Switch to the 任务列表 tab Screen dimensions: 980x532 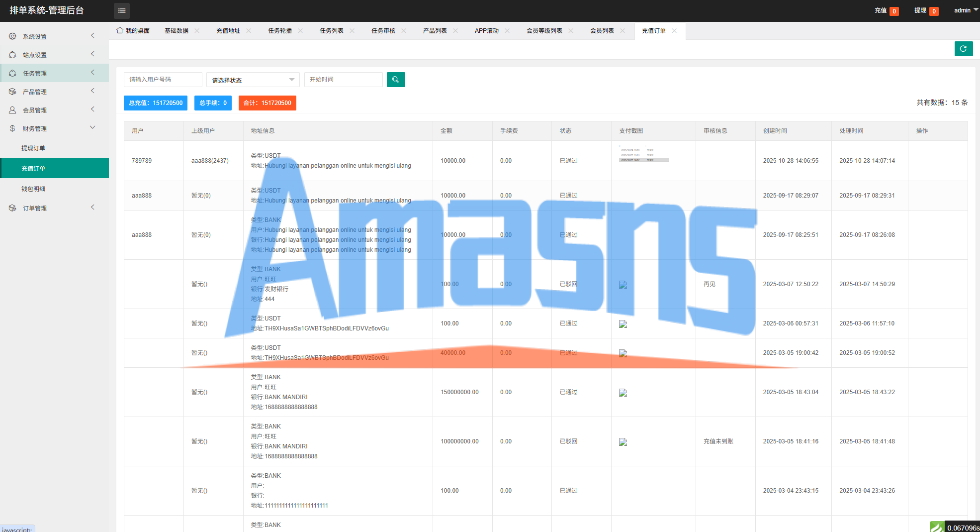coord(331,31)
